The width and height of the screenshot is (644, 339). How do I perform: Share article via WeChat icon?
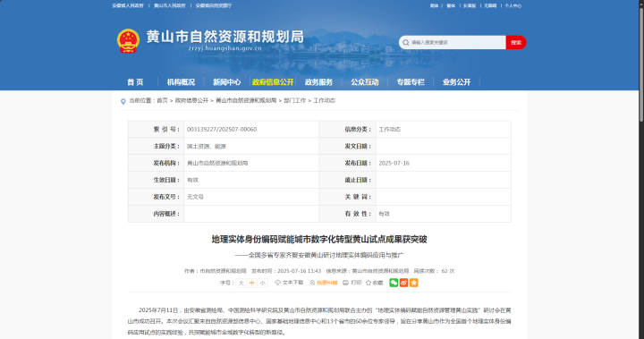394,283
